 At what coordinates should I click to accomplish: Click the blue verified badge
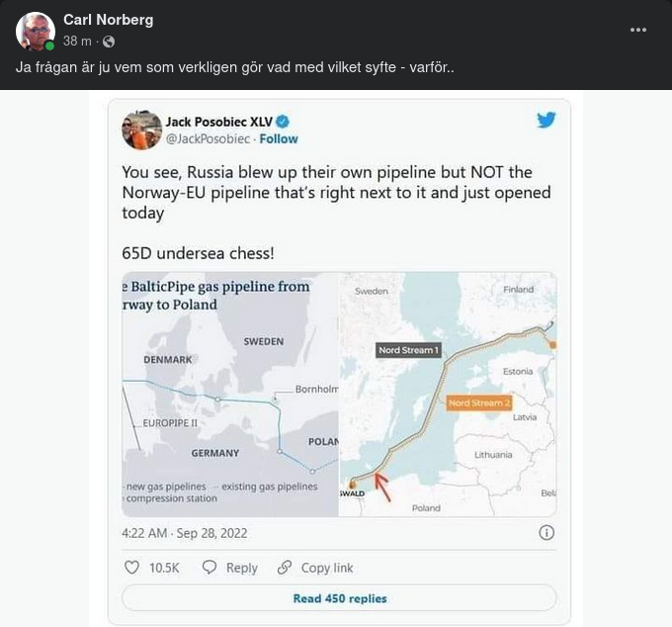282,122
